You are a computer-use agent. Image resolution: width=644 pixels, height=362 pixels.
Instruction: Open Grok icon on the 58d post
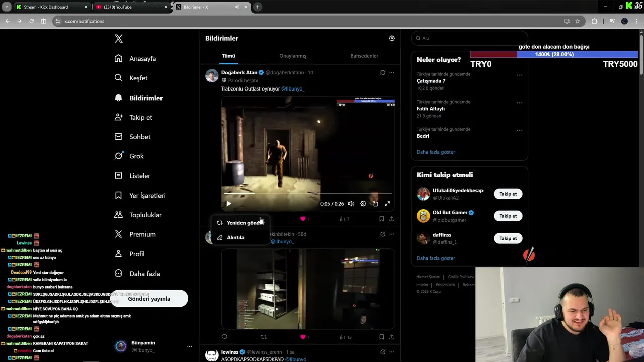(x=383, y=234)
